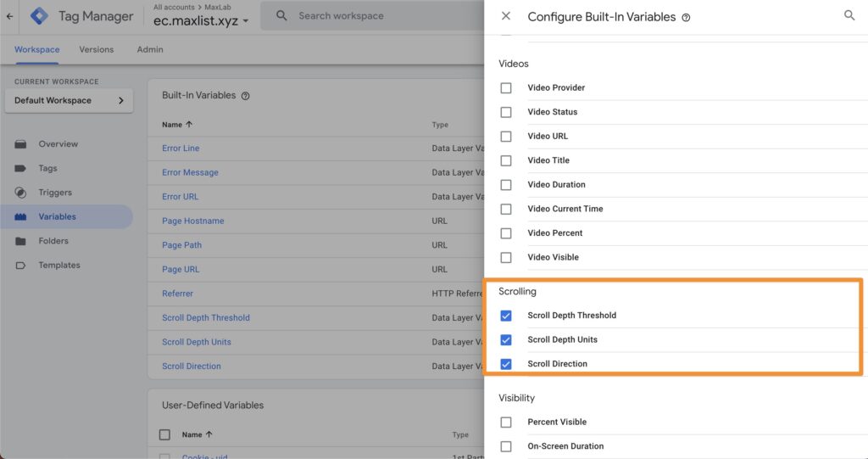The height and width of the screenshot is (459, 868).
Task: Uncheck the Scroll Direction checkbox
Action: click(x=506, y=364)
